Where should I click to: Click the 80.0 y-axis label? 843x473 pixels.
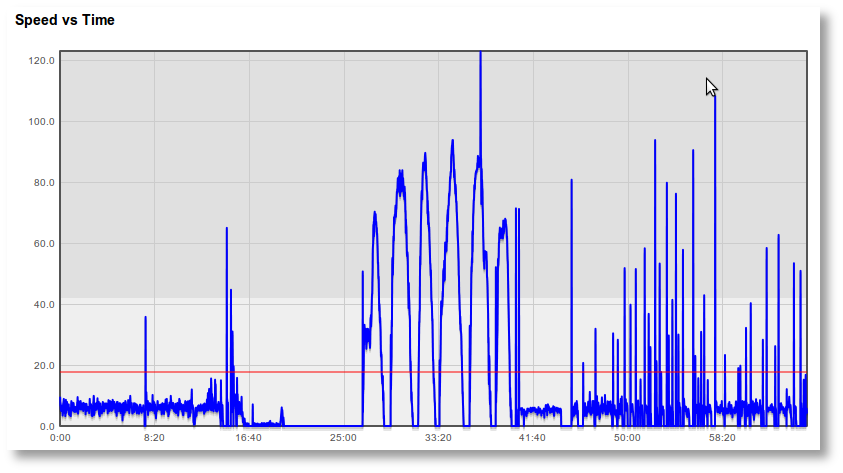click(x=44, y=183)
